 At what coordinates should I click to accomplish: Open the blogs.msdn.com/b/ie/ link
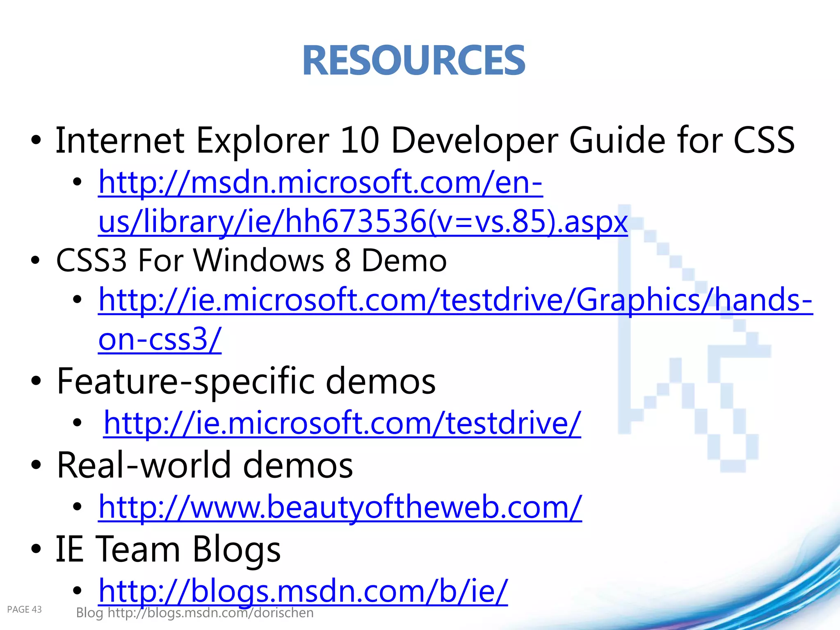[303, 591]
